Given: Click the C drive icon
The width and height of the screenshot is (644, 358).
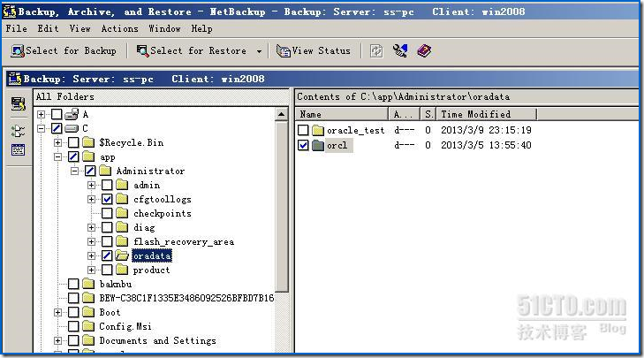Looking at the screenshot, I should pyautogui.click(x=72, y=129).
